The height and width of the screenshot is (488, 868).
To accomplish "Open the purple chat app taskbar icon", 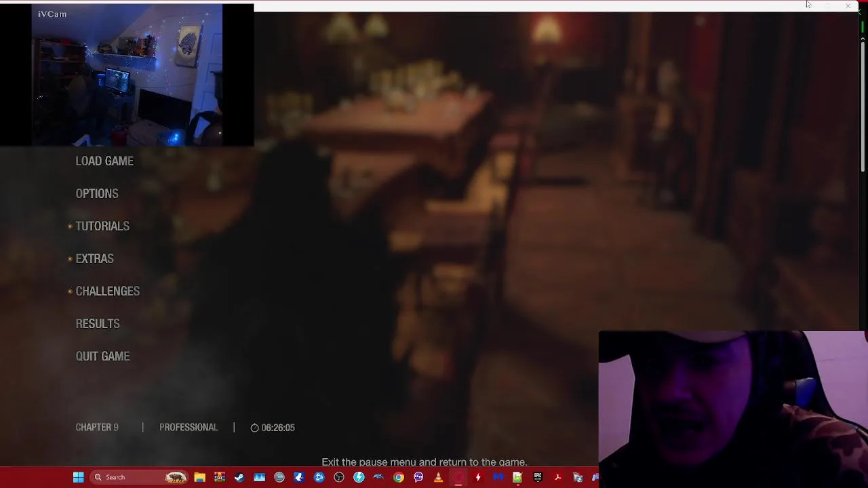I will (418, 477).
